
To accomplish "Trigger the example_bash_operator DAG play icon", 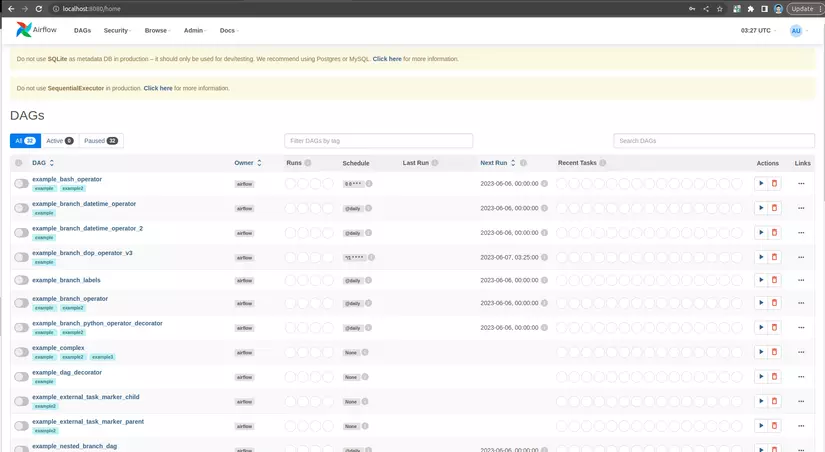I will click(761, 183).
